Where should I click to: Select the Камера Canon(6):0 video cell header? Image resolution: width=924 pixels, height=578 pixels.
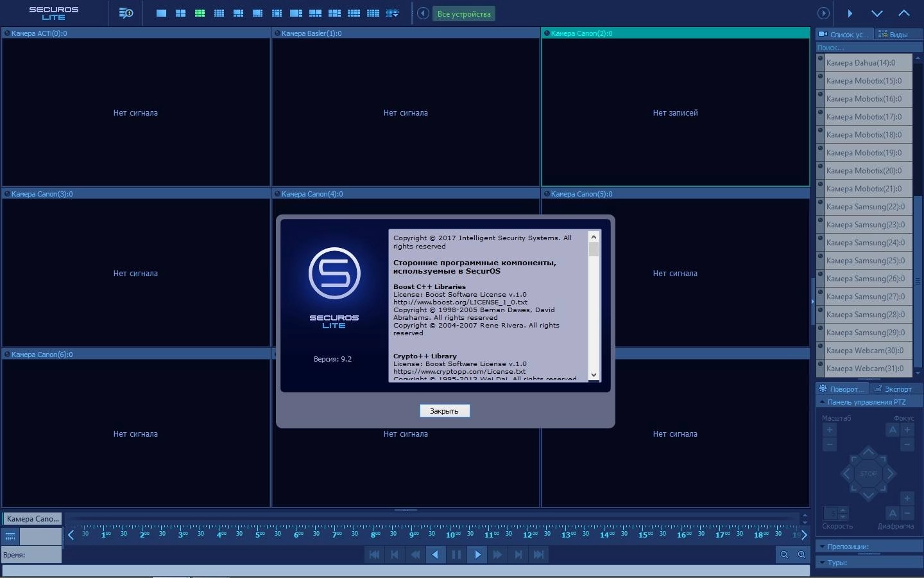pos(136,354)
